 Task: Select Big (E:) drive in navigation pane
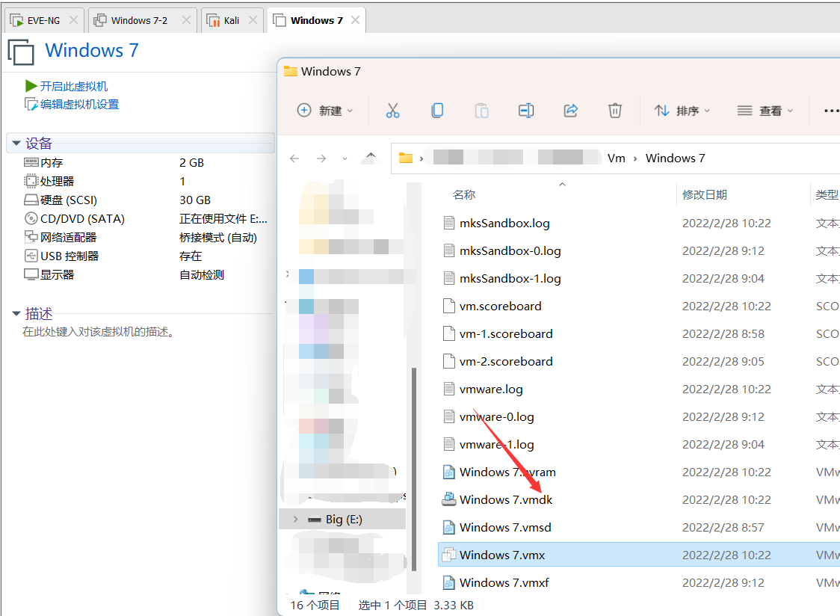coord(343,519)
